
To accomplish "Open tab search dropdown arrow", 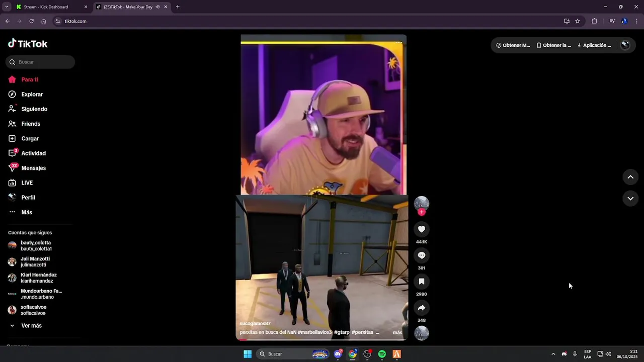I will pyautogui.click(x=7, y=7).
